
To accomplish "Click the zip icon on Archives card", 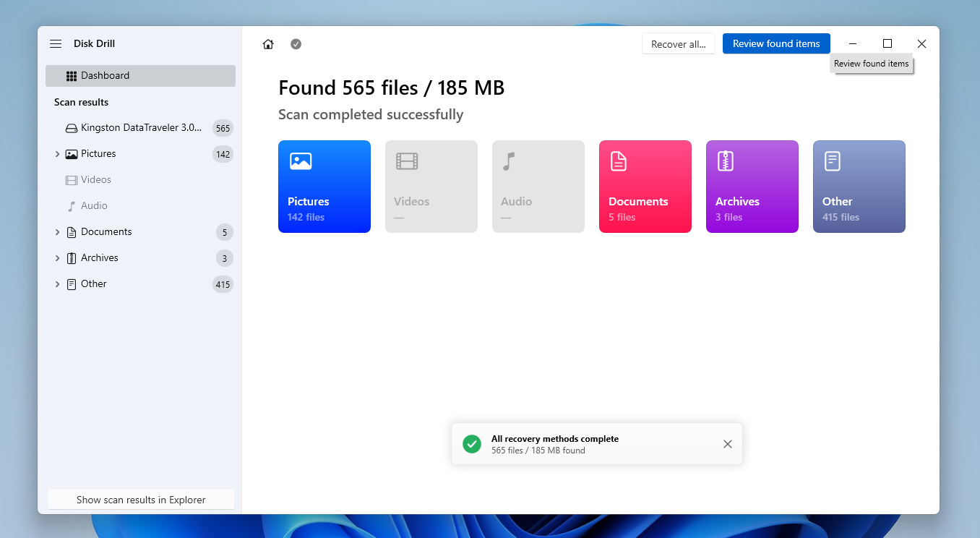I will (726, 161).
